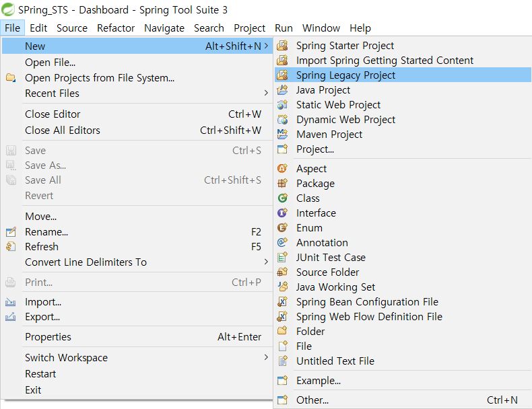Click the Source Folder icon
This screenshot has height=409, width=532.
(282, 272)
